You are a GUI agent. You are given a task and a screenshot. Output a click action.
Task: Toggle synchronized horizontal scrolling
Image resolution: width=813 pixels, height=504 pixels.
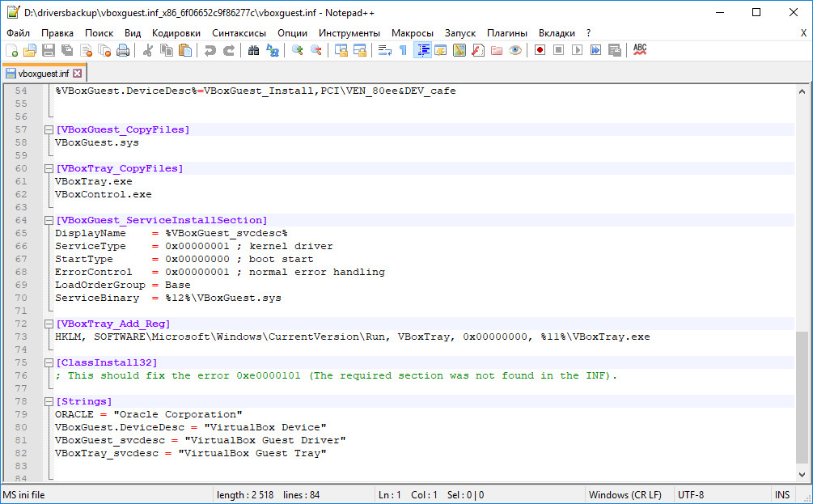pyautogui.click(x=359, y=50)
